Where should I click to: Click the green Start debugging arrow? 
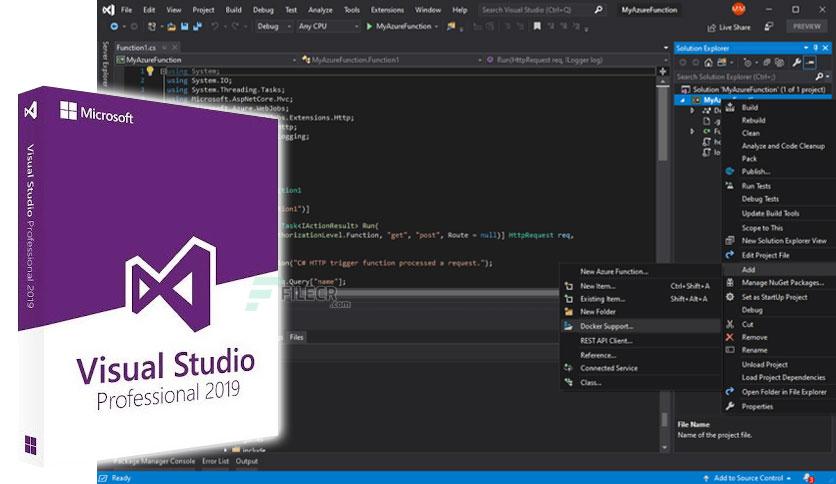click(369, 26)
